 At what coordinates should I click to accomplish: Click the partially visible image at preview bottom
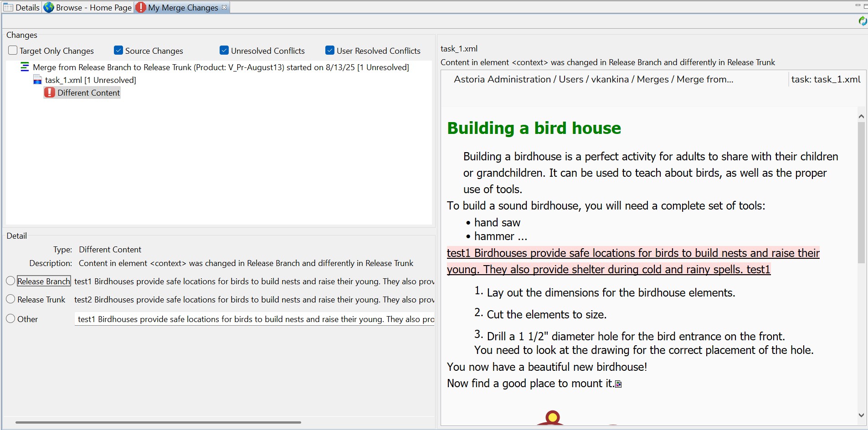552,418
